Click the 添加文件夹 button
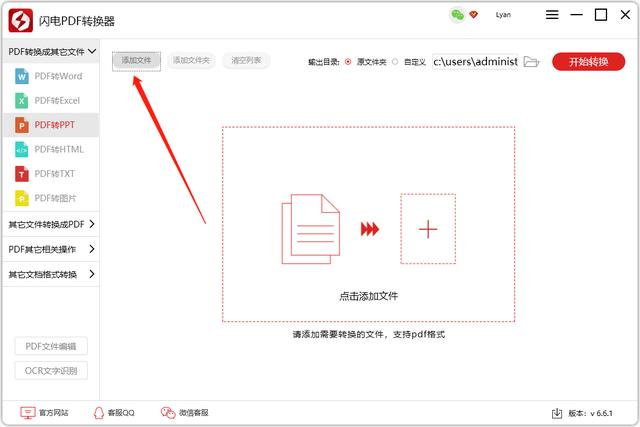640x427 pixels. tap(191, 61)
